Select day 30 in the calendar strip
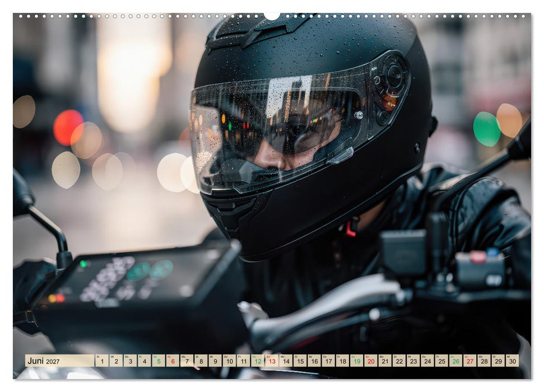 [513, 361]
